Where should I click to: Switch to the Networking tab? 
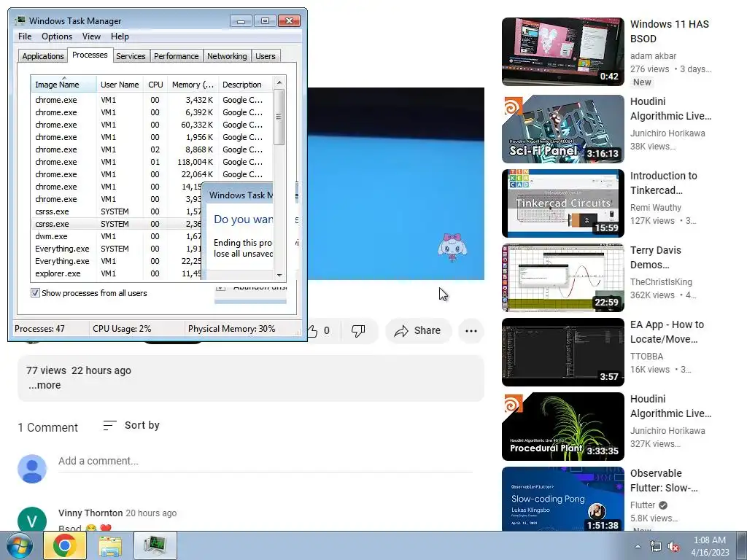click(227, 56)
